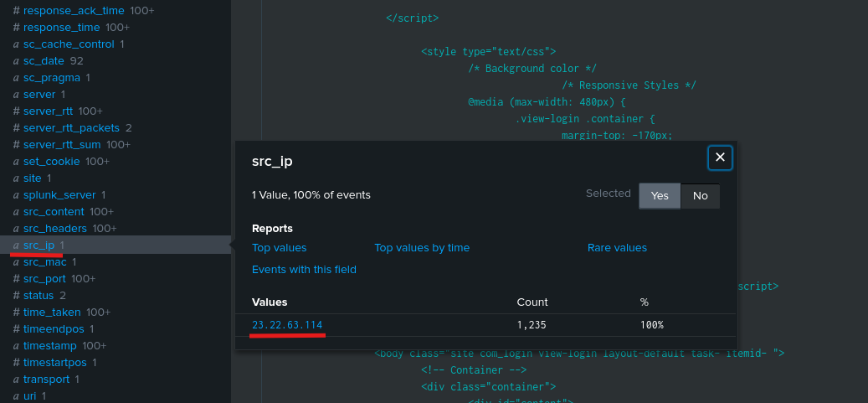Open timeendpos field
Screen dimensions: 868x403
click(x=54, y=328)
